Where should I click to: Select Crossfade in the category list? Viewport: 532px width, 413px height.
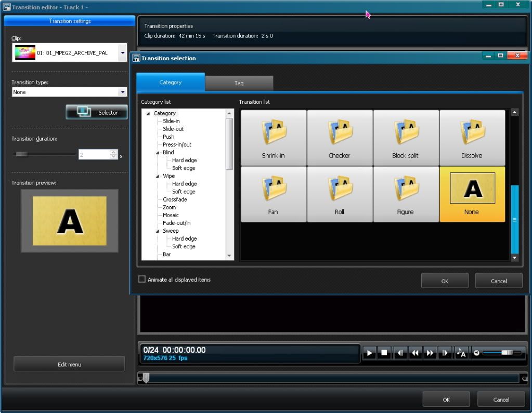[175, 199]
